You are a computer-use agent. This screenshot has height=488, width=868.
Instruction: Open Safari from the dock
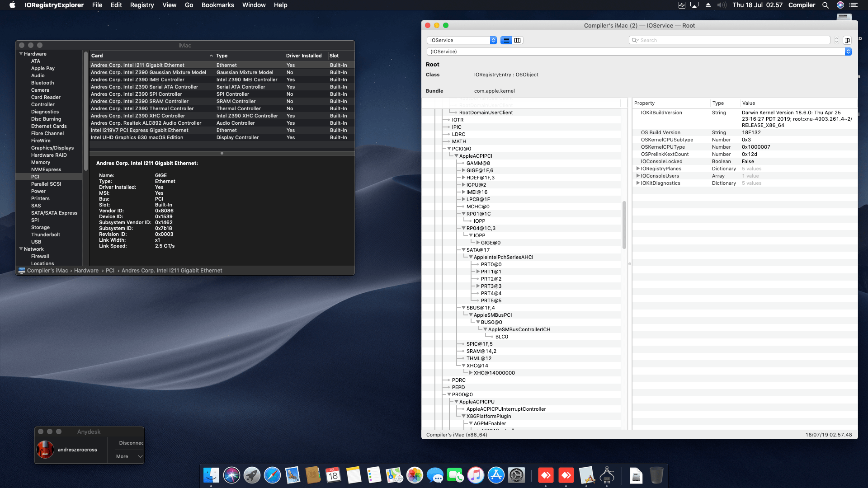point(272,475)
